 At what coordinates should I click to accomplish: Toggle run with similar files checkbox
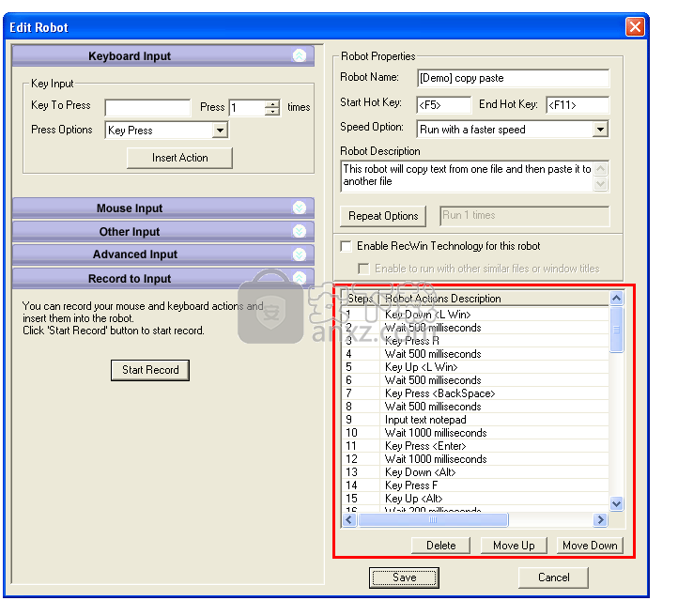363,269
